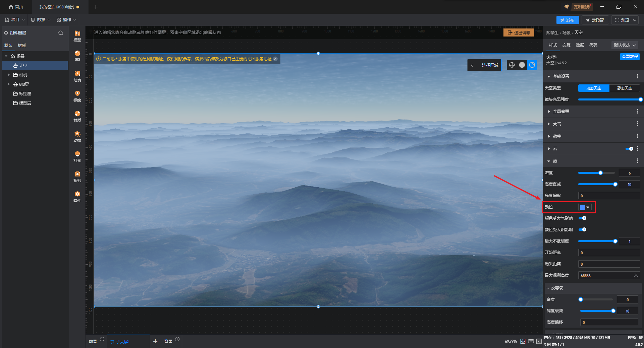Select 动态天空 sky type

pyautogui.click(x=594, y=88)
